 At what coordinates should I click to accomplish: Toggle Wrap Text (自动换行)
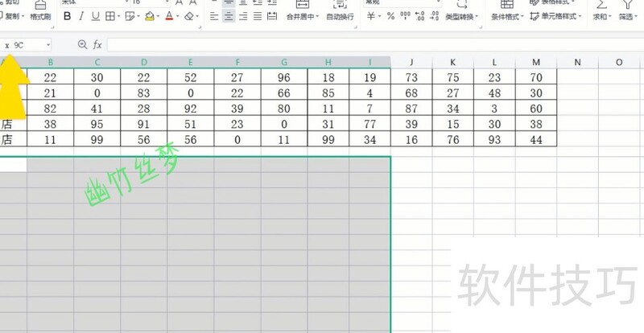pyautogui.click(x=340, y=10)
